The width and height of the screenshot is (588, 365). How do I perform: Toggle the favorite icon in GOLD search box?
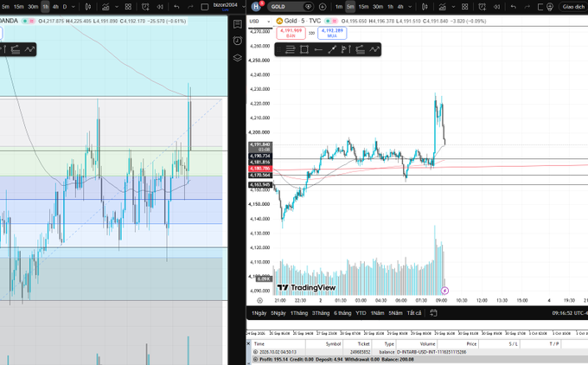tap(308, 7)
